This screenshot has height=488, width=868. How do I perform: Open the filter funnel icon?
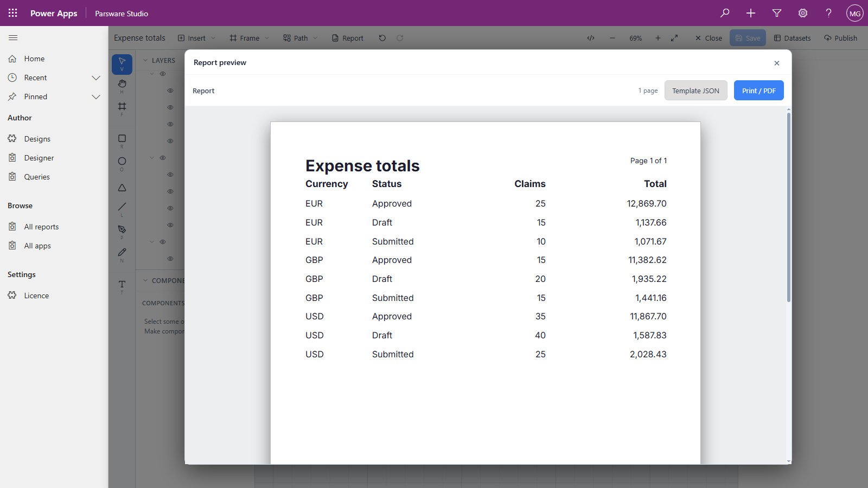point(777,13)
